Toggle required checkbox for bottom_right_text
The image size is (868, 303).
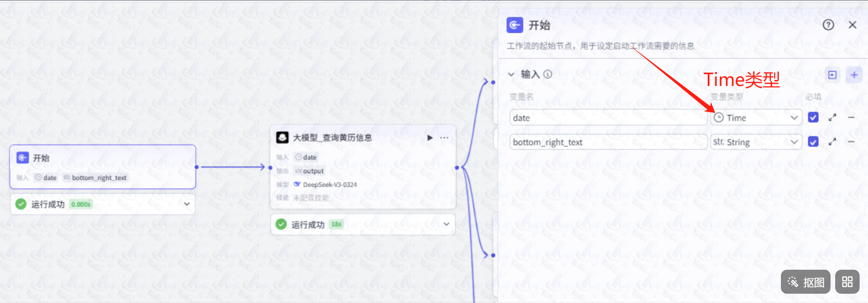click(813, 142)
